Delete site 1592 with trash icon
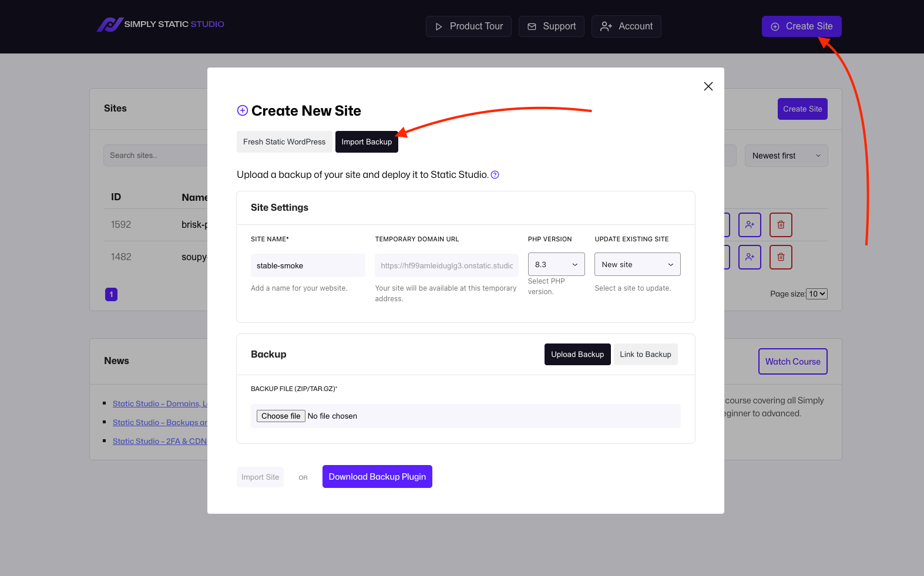Screen dimensions: 924x576 [x=781, y=225]
